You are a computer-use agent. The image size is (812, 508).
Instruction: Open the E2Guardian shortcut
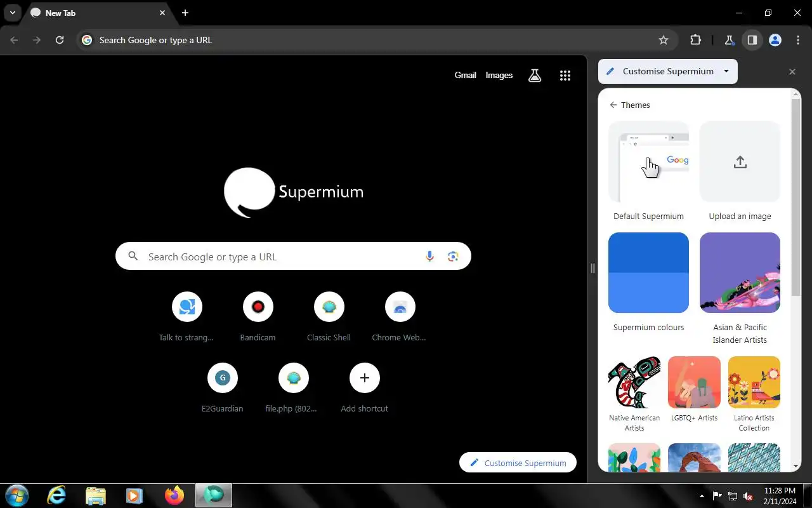(222, 388)
